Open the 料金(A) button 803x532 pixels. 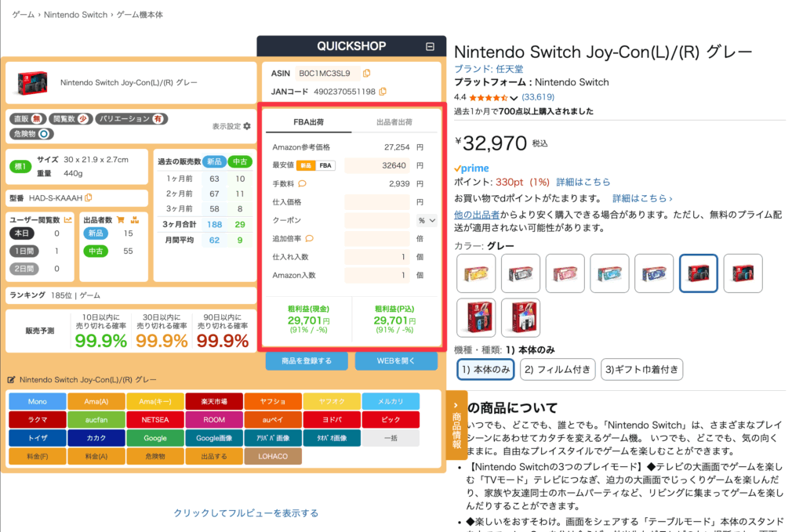[x=96, y=456]
